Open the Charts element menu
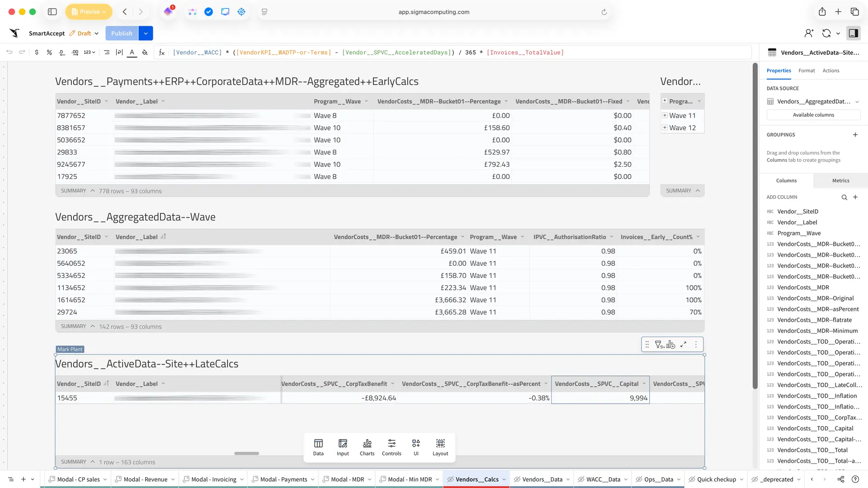The image size is (868, 488). click(x=367, y=447)
